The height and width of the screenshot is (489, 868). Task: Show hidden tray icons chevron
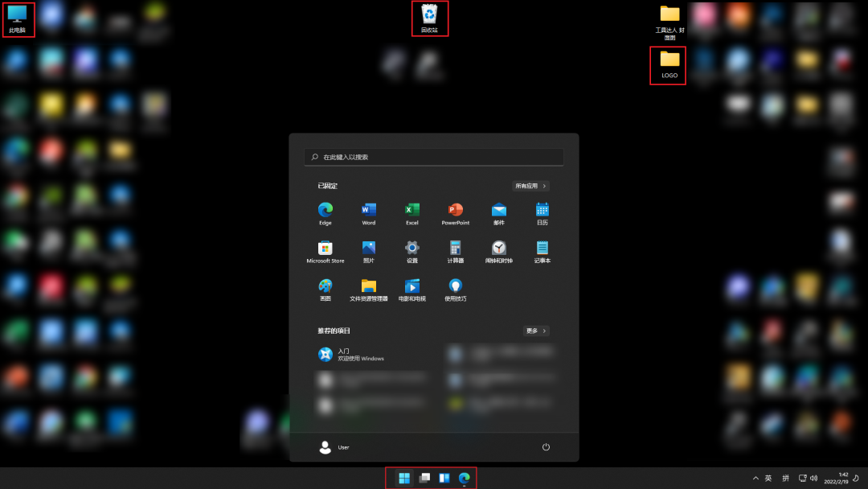point(755,478)
